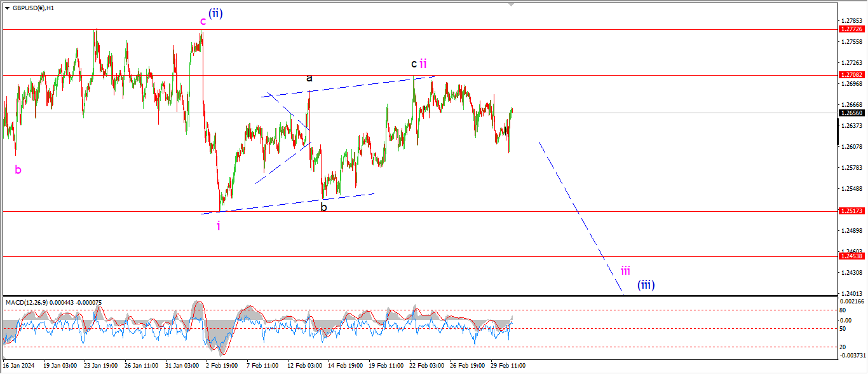The height and width of the screenshot is (374, 868).
Task: Click the blue (ii) wave label at top
Action: point(215,13)
